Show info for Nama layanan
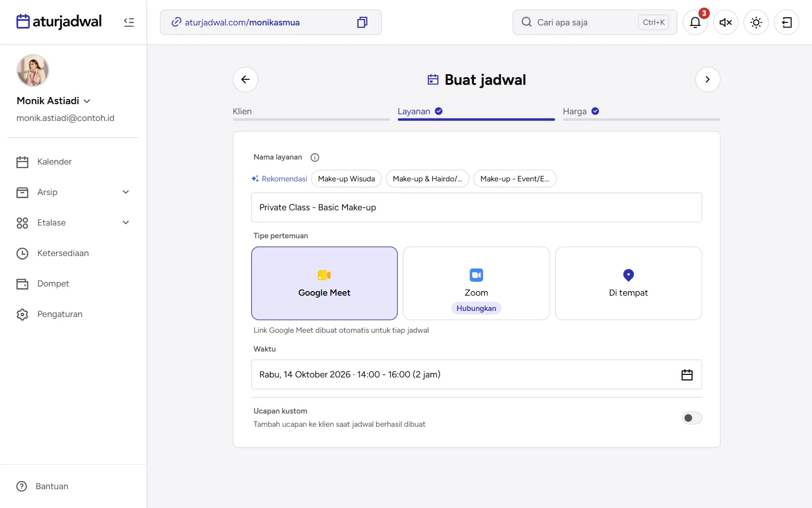This screenshot has width=812, height=508. coord(315,157)
